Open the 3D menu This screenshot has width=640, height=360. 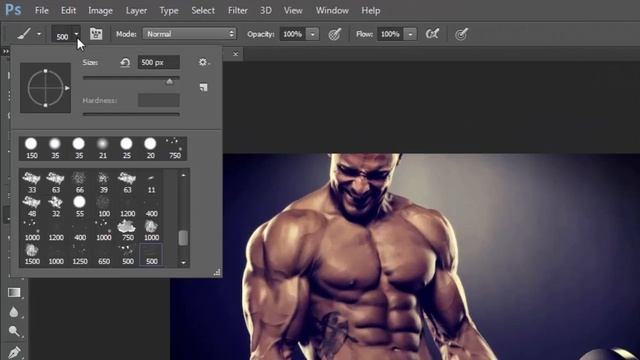pos(266,11)
